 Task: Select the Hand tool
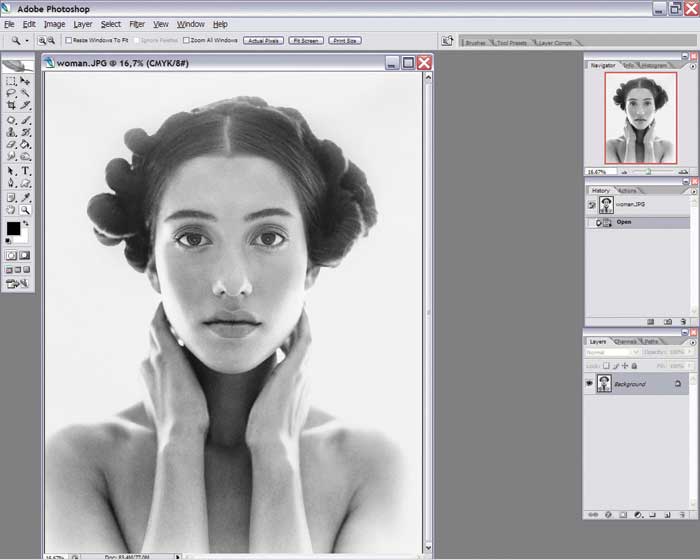pos(11,210)
